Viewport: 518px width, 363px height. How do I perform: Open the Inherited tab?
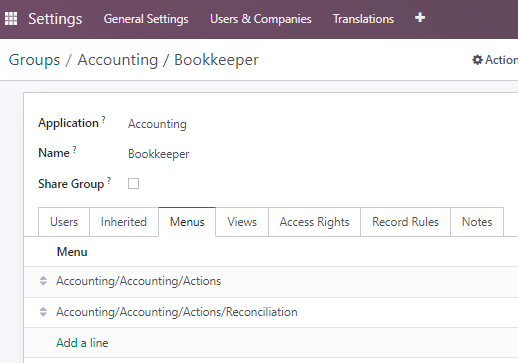tap(124, 222)
